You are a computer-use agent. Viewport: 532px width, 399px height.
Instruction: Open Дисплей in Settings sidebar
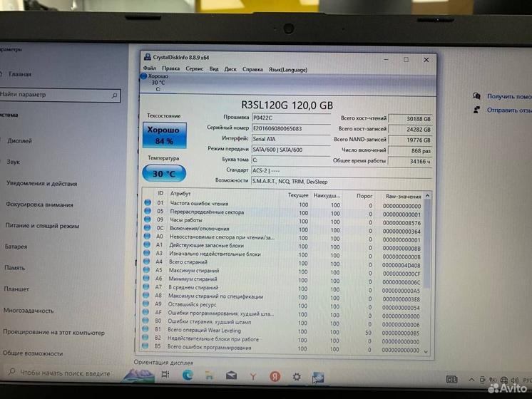19,140
